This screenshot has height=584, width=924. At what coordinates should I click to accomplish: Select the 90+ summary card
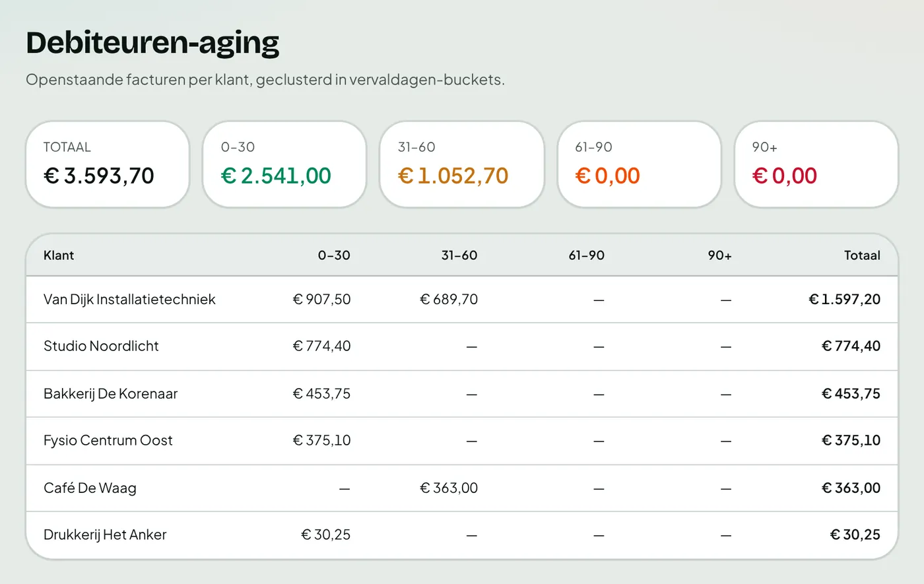[816, 164]
